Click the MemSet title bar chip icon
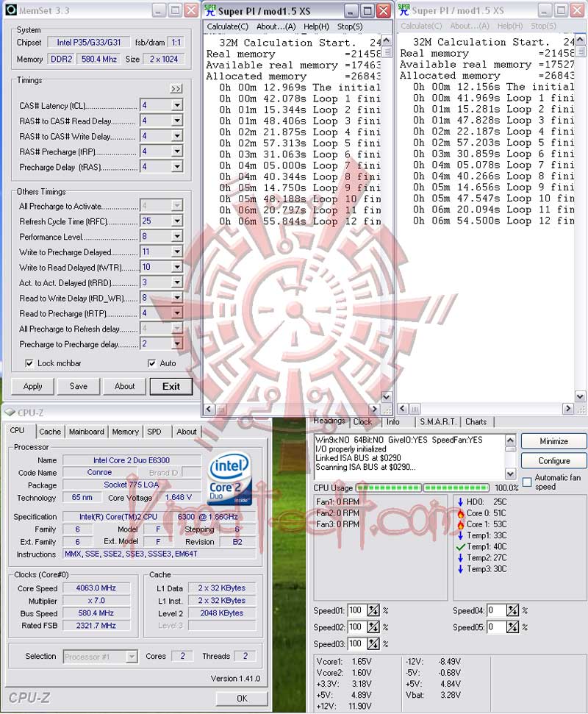The image size is (588, 714). click(11, 10)
